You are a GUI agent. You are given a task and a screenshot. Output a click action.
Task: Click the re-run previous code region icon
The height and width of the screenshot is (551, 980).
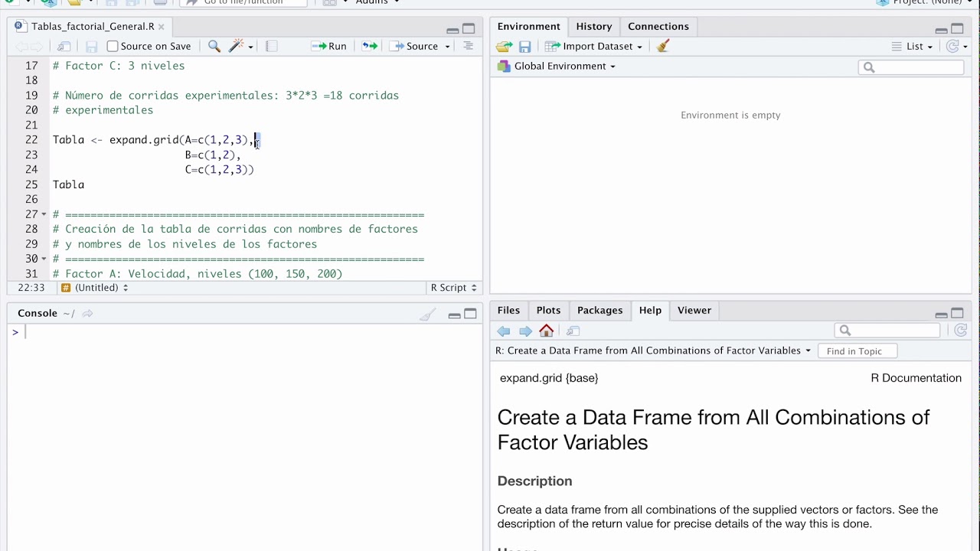pos(370,46)
